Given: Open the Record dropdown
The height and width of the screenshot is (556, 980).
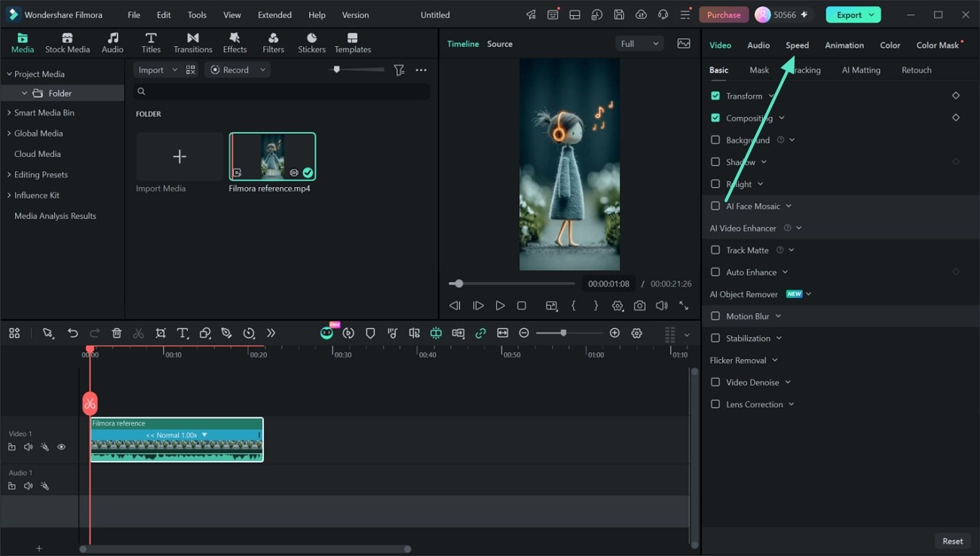Looking at the screenshot, I should tap(238, 69).
